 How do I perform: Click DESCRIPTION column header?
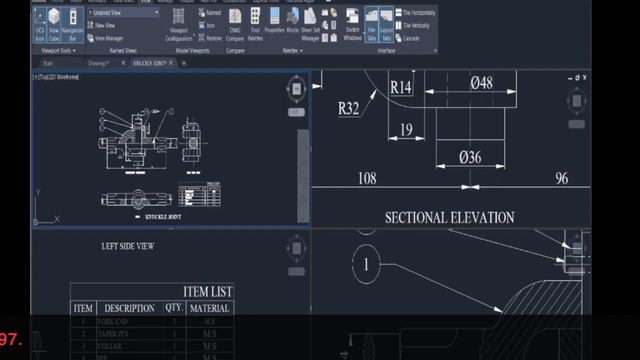tap(129, 308)
